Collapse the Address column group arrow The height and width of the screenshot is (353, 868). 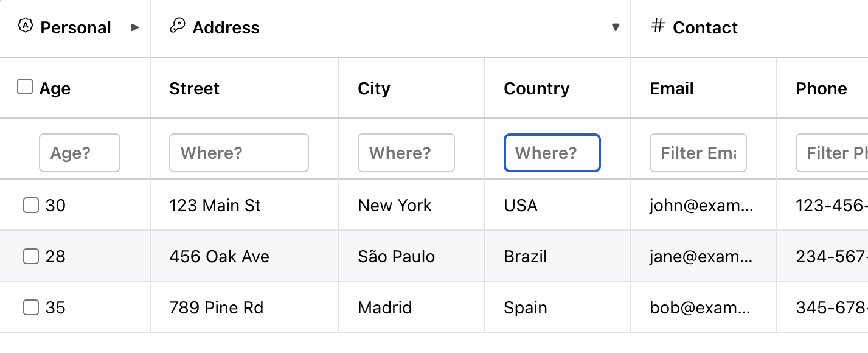coord(616,27)
